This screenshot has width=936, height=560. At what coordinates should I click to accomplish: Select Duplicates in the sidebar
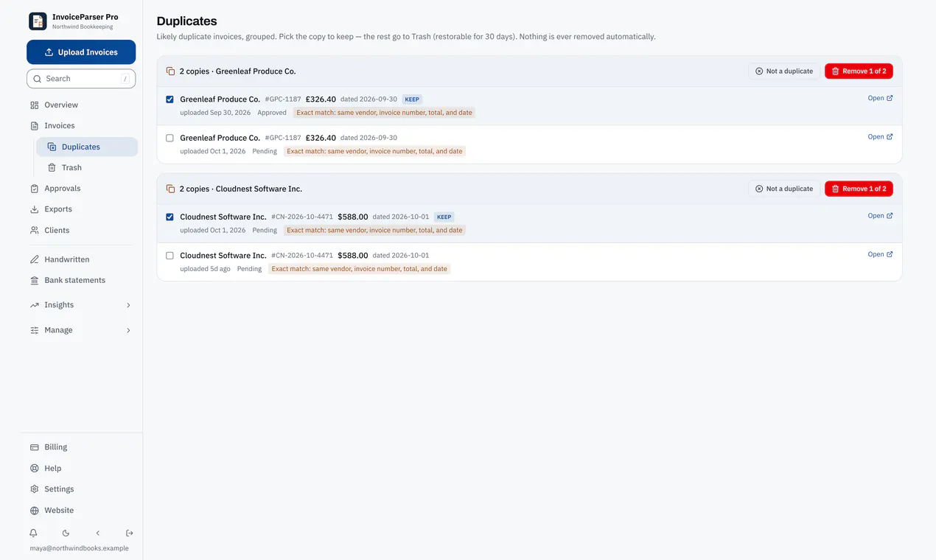(87, 147)
